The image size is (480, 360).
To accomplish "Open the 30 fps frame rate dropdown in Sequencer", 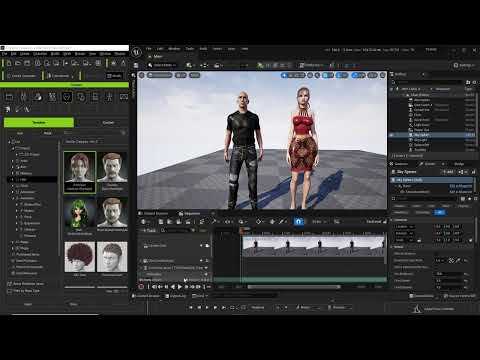I will click(319, 221).
